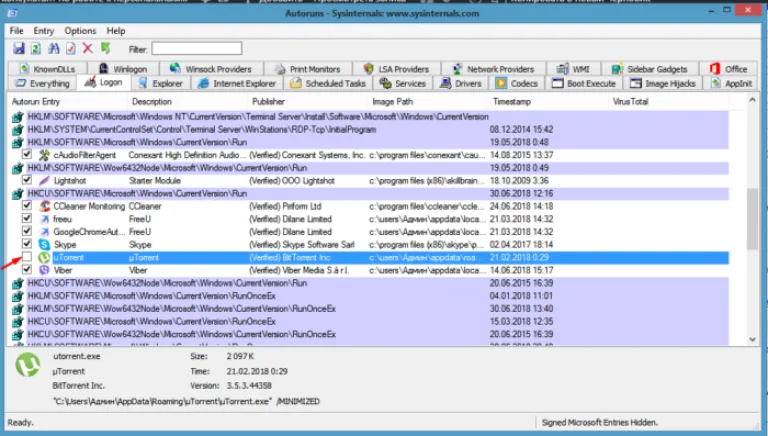768x436 pixels.
Task: Select the HKLM RunOnceEx key dated 04.01.2018
Action: (370, 296)
